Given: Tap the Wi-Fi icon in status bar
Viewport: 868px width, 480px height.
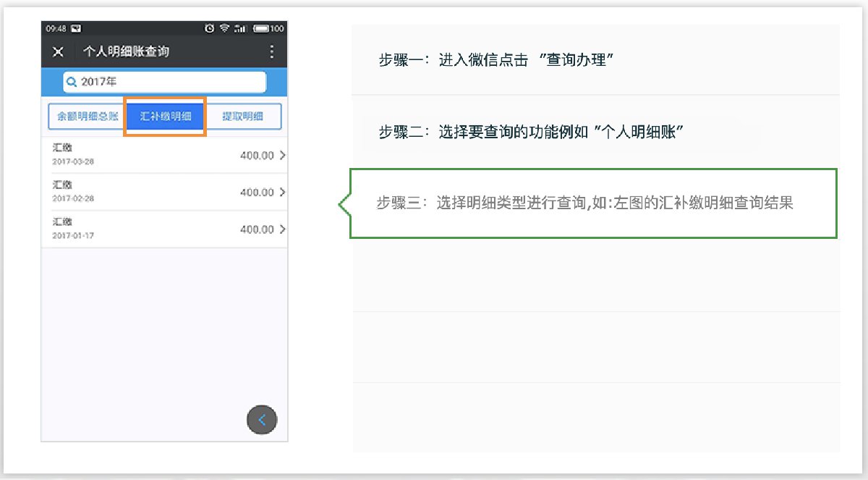Looking at the screenshot, I should (x=225, y=28).
